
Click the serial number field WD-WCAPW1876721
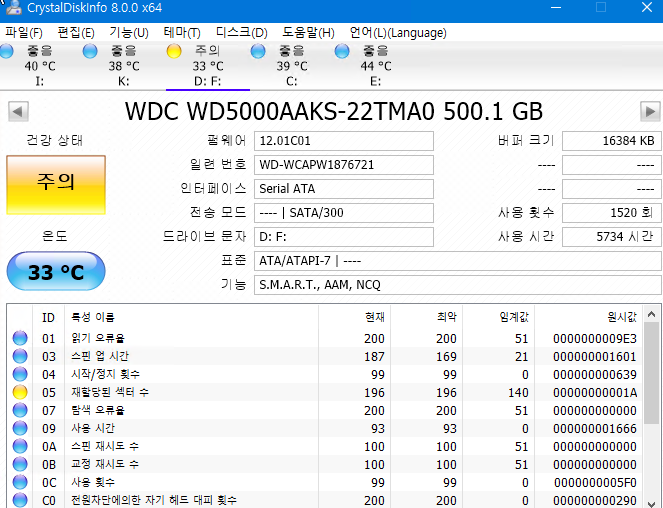(x=343, y=165)
